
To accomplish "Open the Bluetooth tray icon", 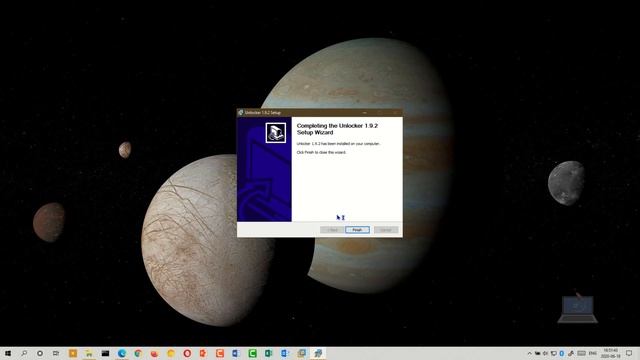I will tap(562, 353).
